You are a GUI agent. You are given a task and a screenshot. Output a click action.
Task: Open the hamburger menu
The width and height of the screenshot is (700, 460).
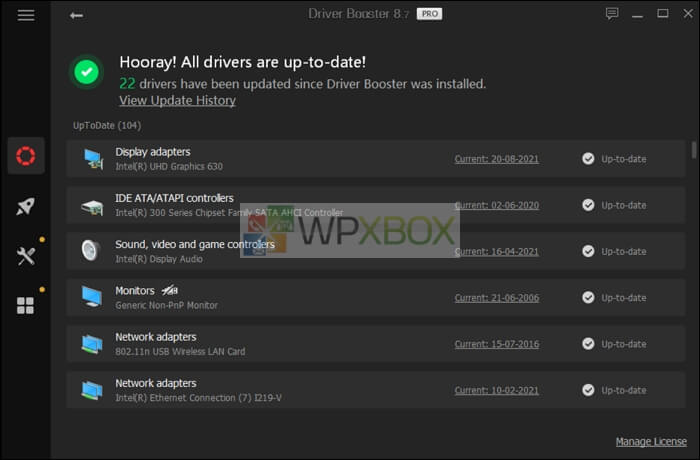point(26,15)
